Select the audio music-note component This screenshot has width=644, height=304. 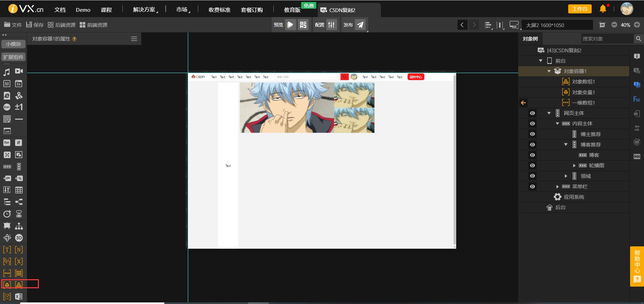7,72
